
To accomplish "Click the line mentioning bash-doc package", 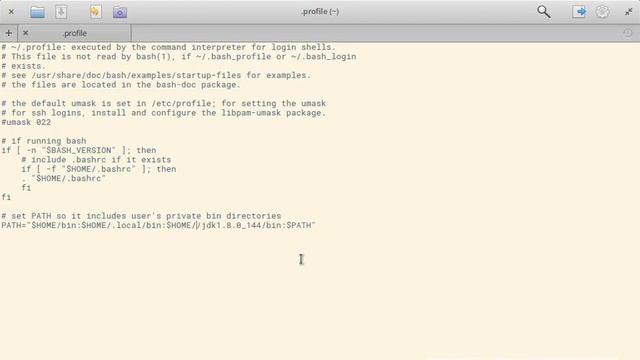I will coord(121,84).
